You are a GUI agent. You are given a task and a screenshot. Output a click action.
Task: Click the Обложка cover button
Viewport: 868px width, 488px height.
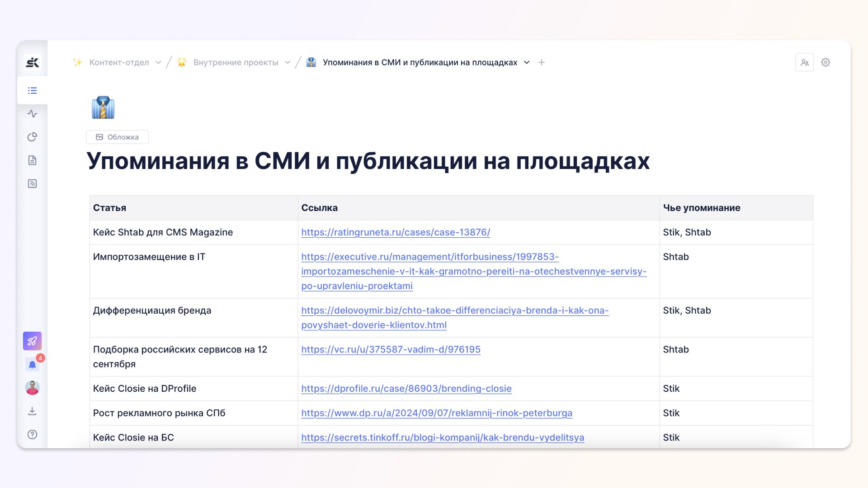117,137
